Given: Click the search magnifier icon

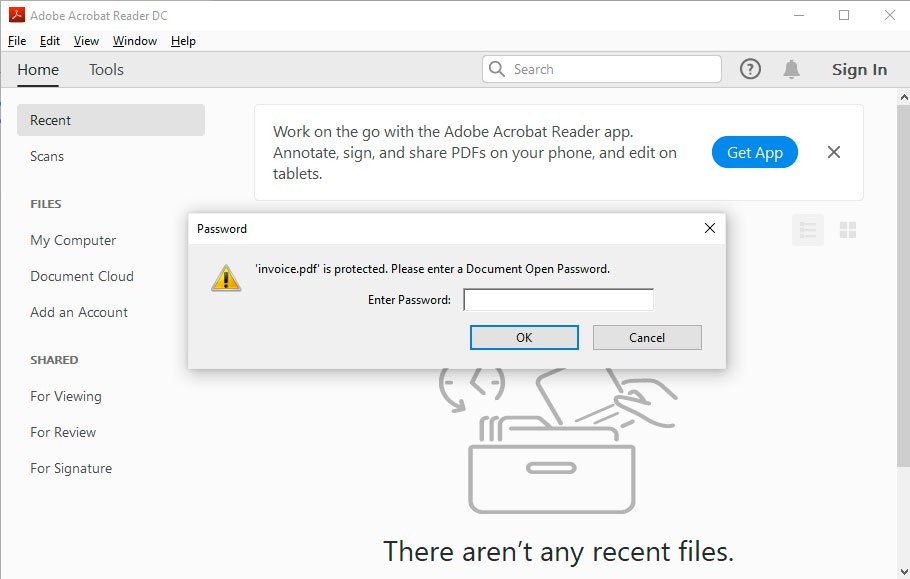Looking at the screenshot, I should click(497, 69).
